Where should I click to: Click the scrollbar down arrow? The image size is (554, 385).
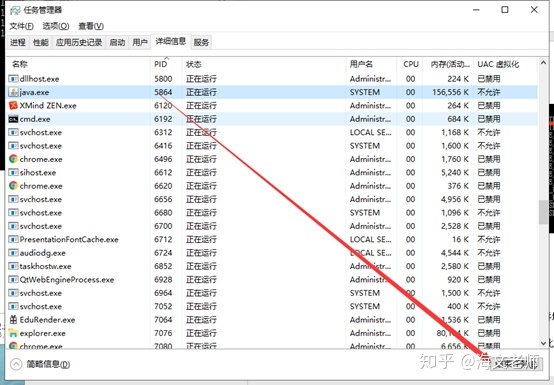tap(543, 343)
